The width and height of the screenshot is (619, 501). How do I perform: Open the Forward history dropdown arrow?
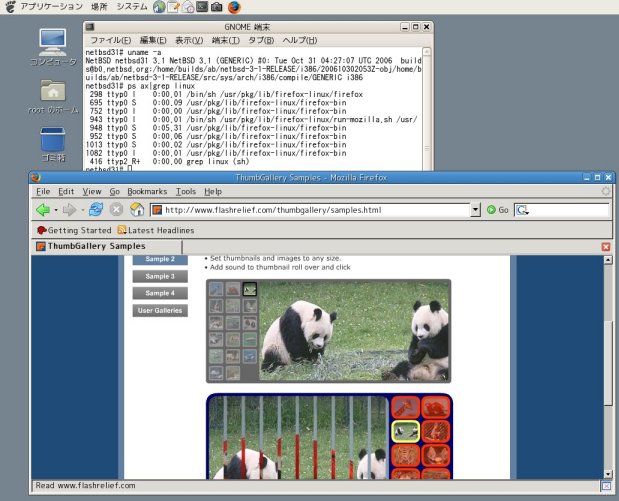coord(82,210)
